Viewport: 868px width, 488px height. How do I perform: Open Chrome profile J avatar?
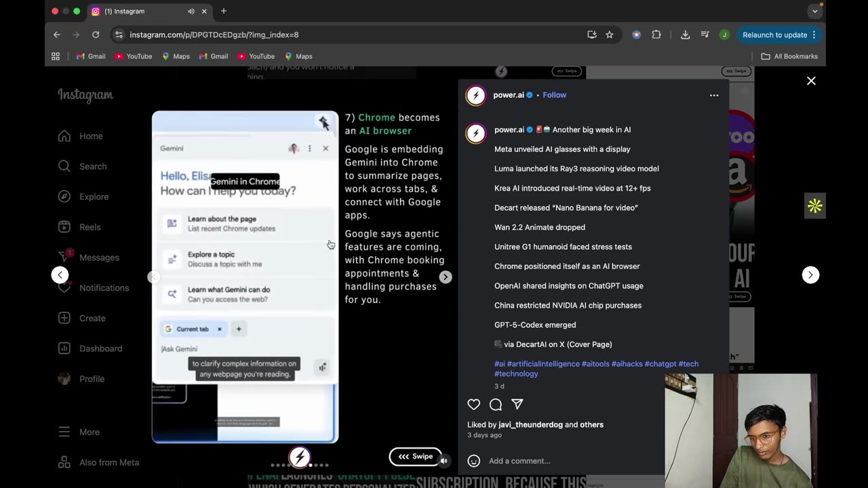click(x=724, y=35)
